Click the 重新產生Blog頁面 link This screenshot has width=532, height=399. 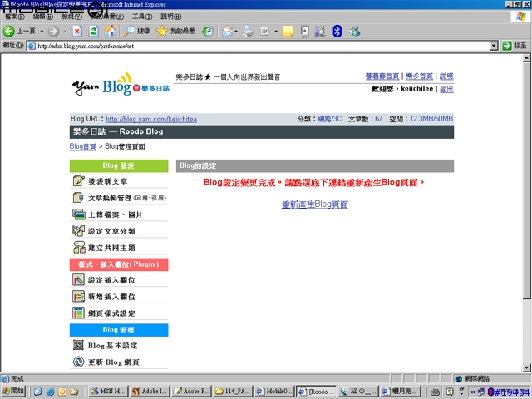tap(315, 204)
